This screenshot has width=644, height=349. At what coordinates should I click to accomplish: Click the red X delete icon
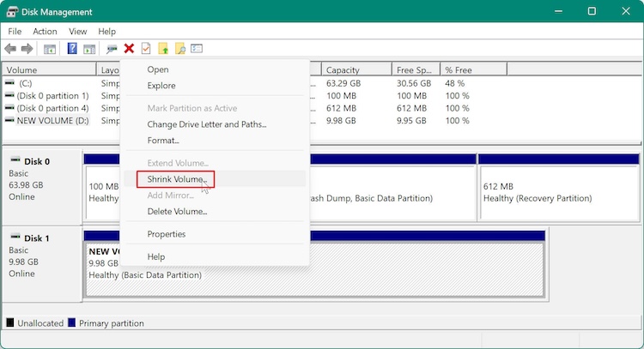[x=129, y=49]
